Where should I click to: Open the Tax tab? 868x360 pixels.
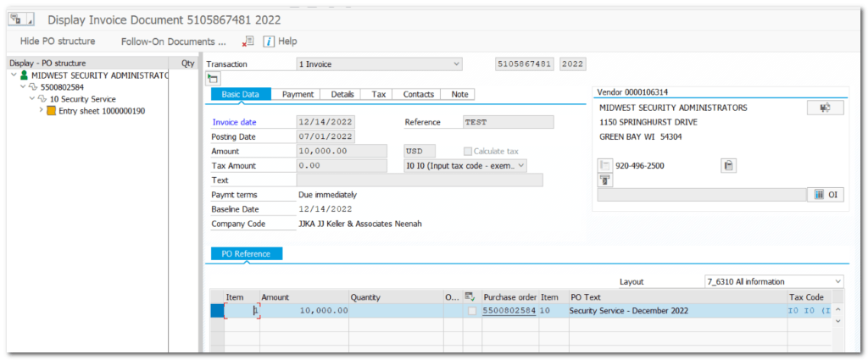(379, 94)
